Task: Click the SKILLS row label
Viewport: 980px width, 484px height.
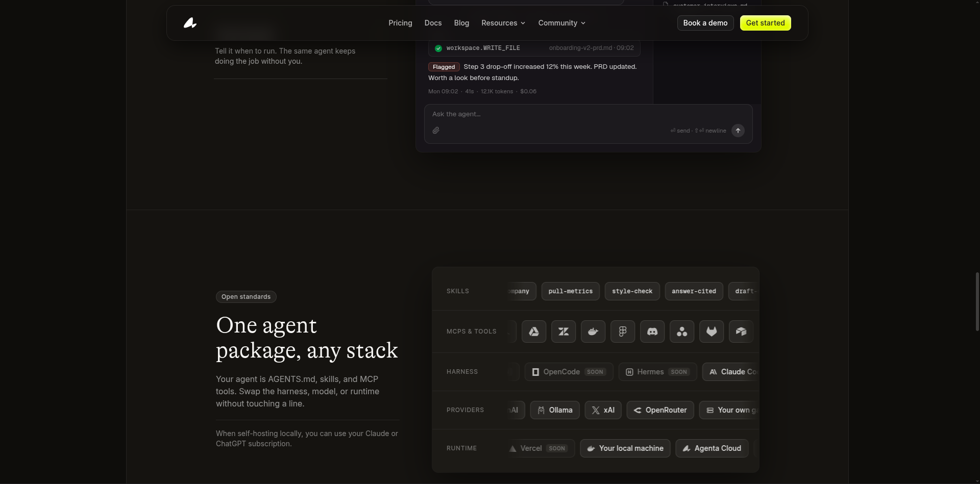Action: [x=458, y=291]
